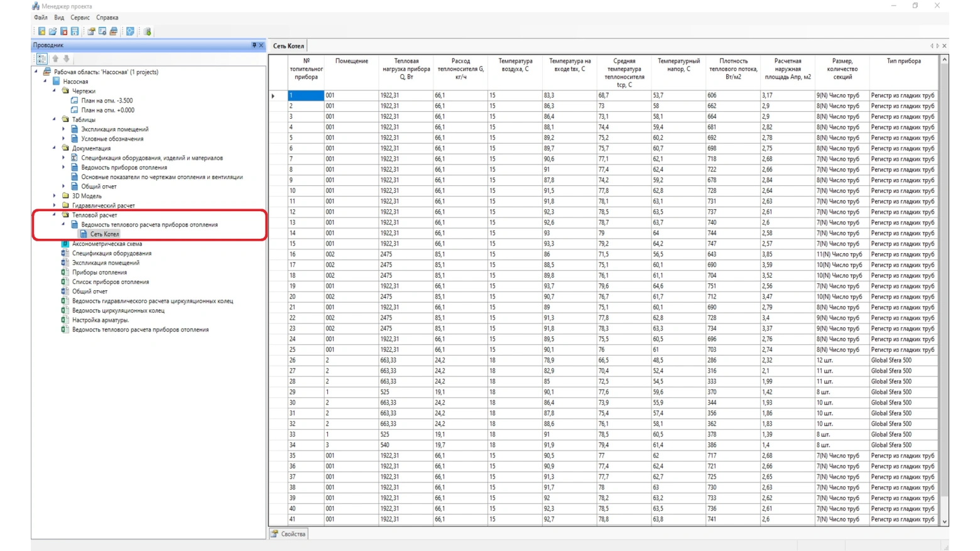Select the Тип прибора column header
The image size is (980, 551).
[x=903, y=62]
